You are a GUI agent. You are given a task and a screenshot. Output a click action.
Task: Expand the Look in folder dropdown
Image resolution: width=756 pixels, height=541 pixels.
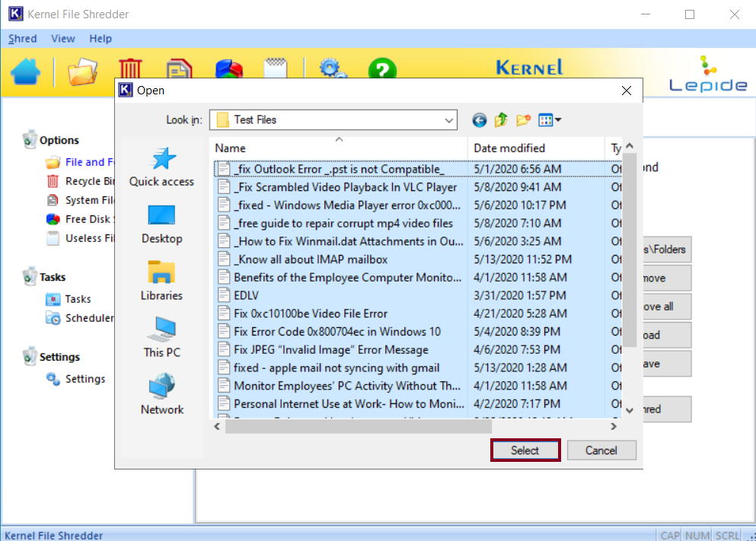click(x=449, y=120)
